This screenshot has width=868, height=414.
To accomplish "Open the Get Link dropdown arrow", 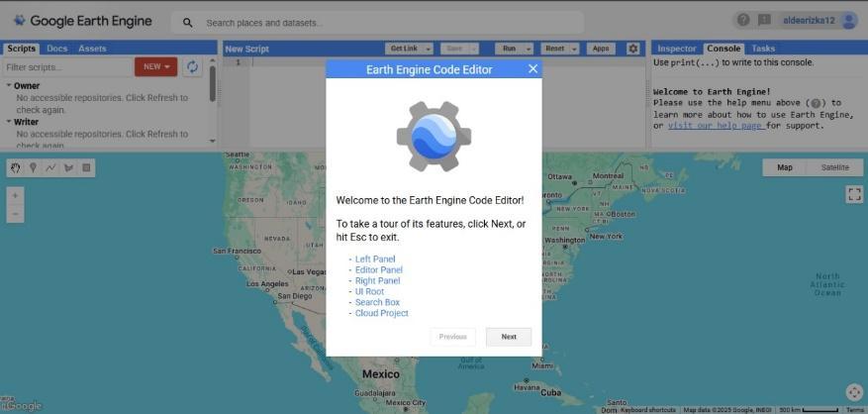I will point(428,49).
